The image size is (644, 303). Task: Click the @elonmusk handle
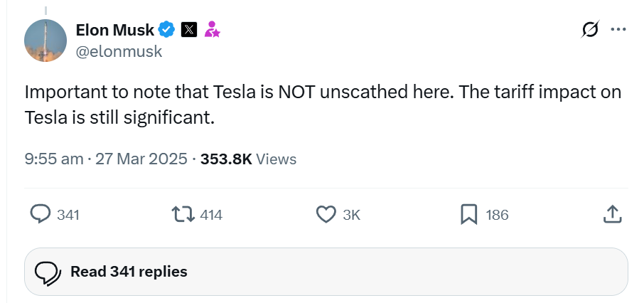119,52
